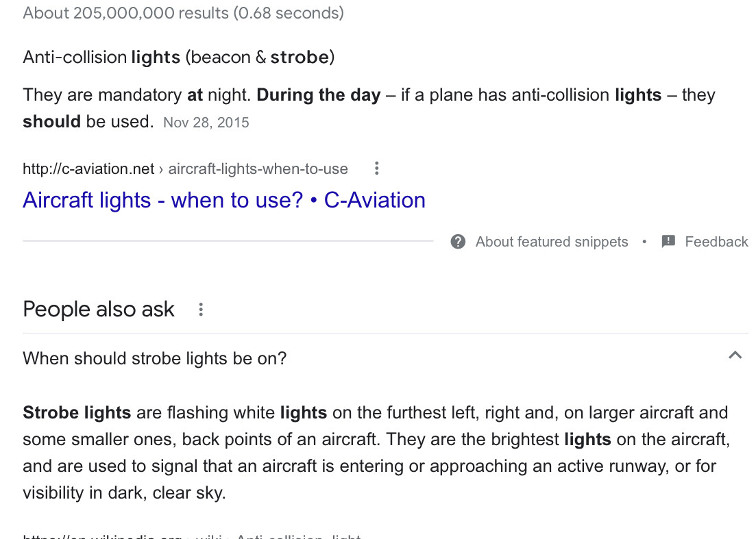756x539 pixels.
Task: Open three-dot options next to People also ask
Action: tap(201, 310)
